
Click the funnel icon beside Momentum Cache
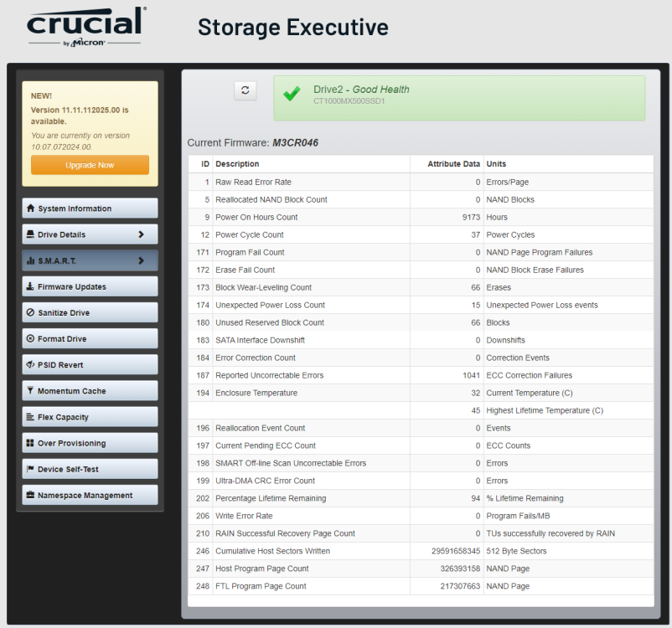[x=30, y=390]
